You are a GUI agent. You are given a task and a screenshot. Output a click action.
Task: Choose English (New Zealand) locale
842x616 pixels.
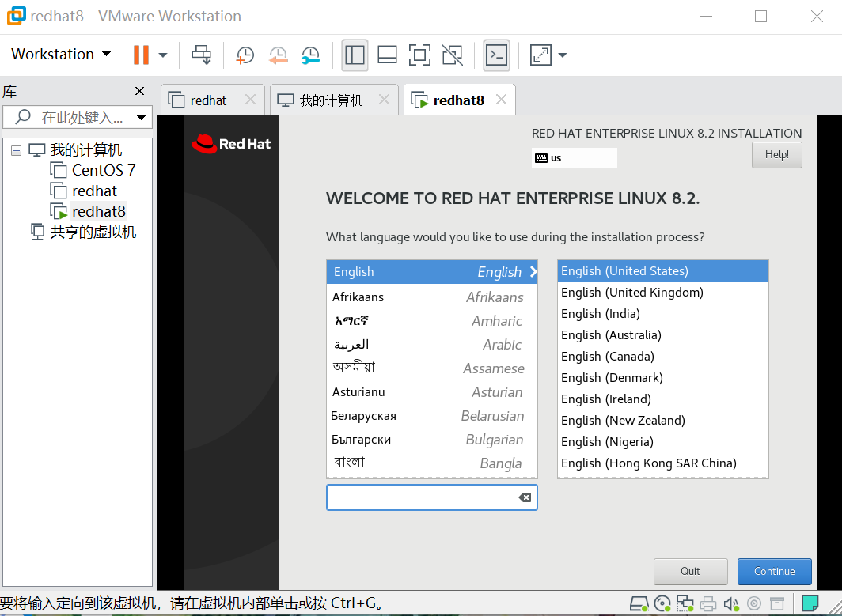662,420
